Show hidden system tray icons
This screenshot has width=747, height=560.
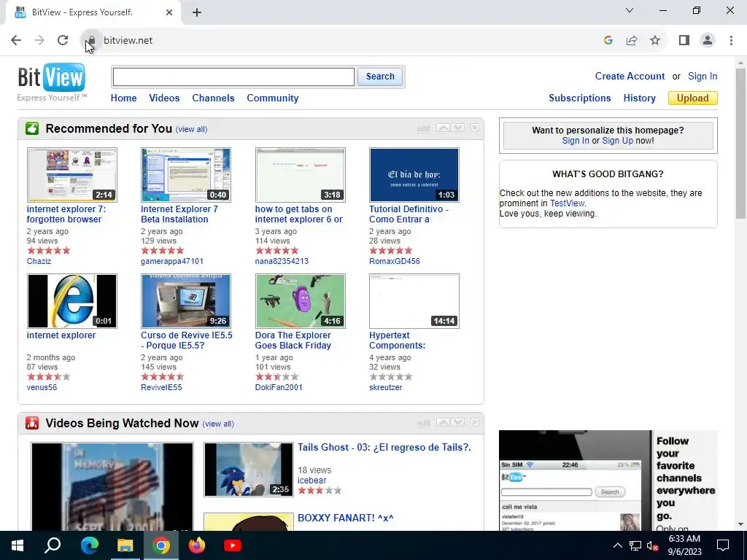click(x=617, y=545)
